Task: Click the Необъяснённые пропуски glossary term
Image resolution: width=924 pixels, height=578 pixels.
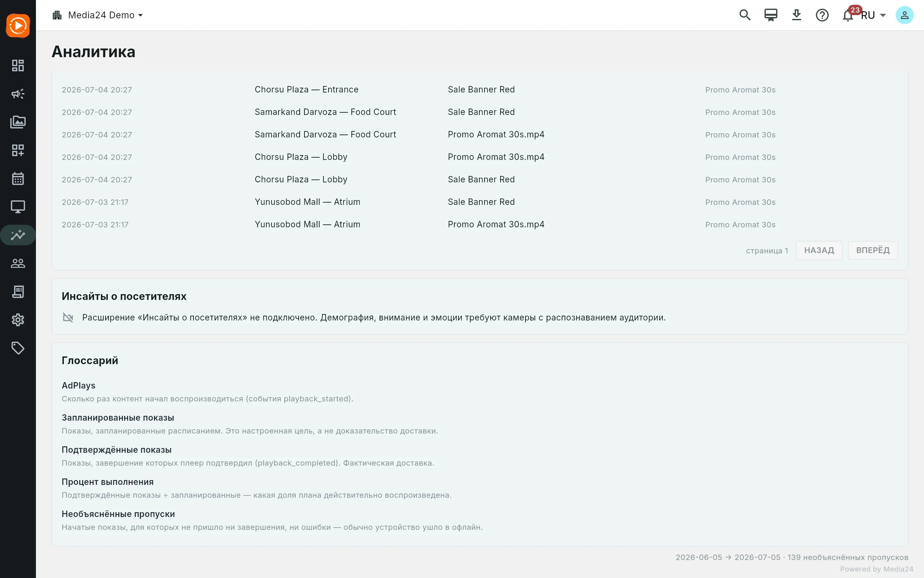Action: (x=118, y=514)
